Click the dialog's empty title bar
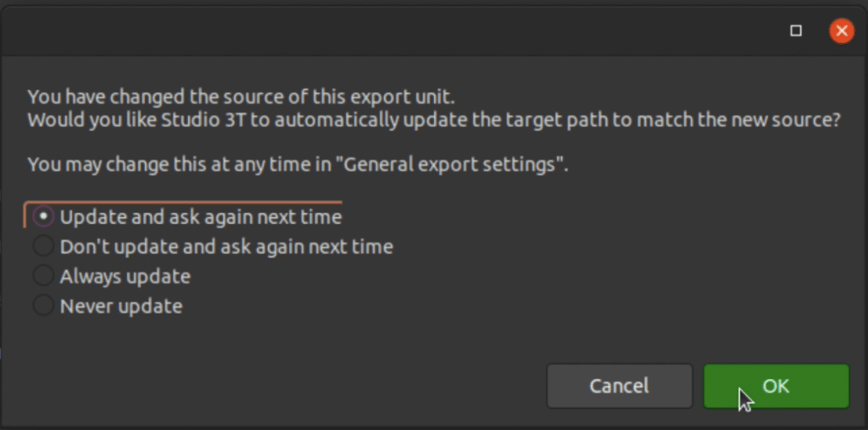Image resolution: width=868 pixels, height=430 pixels. pos(387,31)
